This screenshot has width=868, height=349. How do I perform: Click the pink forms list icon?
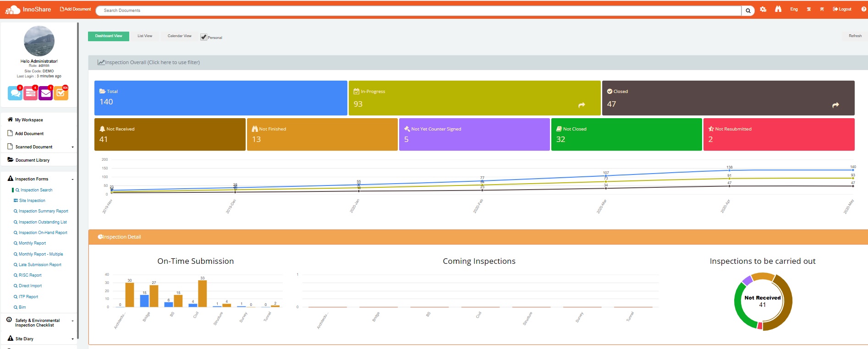tap(30, 93)
